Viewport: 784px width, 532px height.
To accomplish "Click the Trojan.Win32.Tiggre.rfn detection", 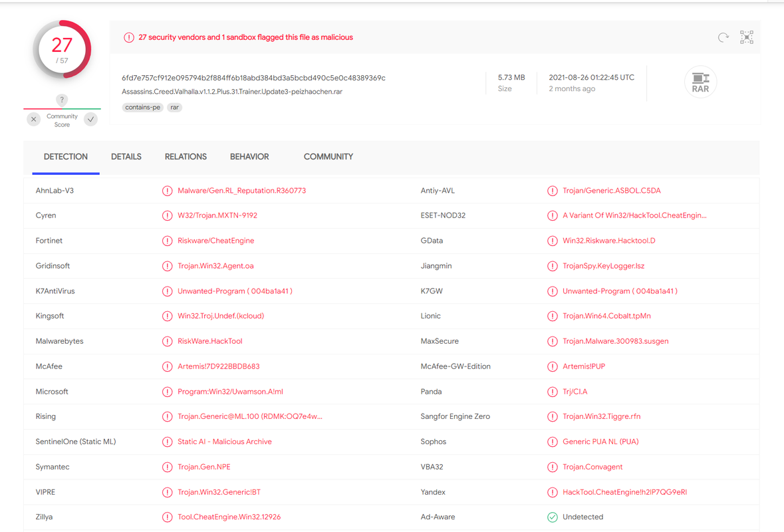I will [x=602, y=417].
